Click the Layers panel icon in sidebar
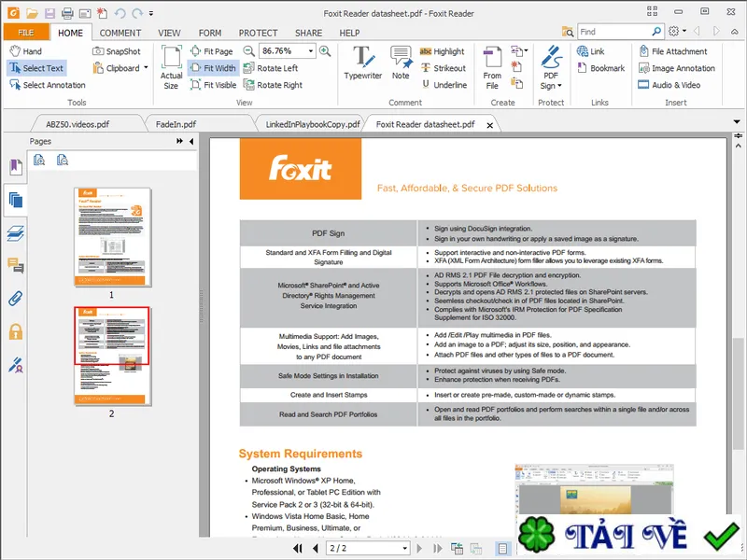Image resolution: width=747 pixels, height=560 pixels. pyautogui.click(x=16, y=233)
